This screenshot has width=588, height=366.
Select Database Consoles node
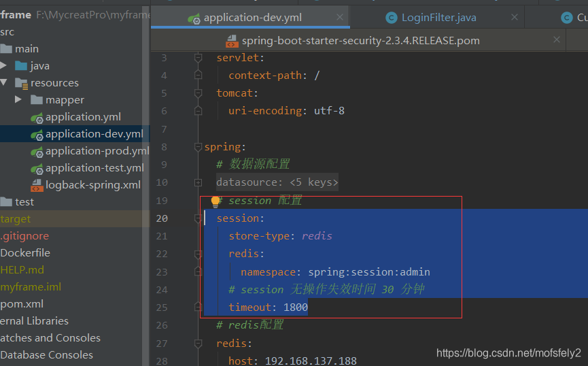point(46,354)
